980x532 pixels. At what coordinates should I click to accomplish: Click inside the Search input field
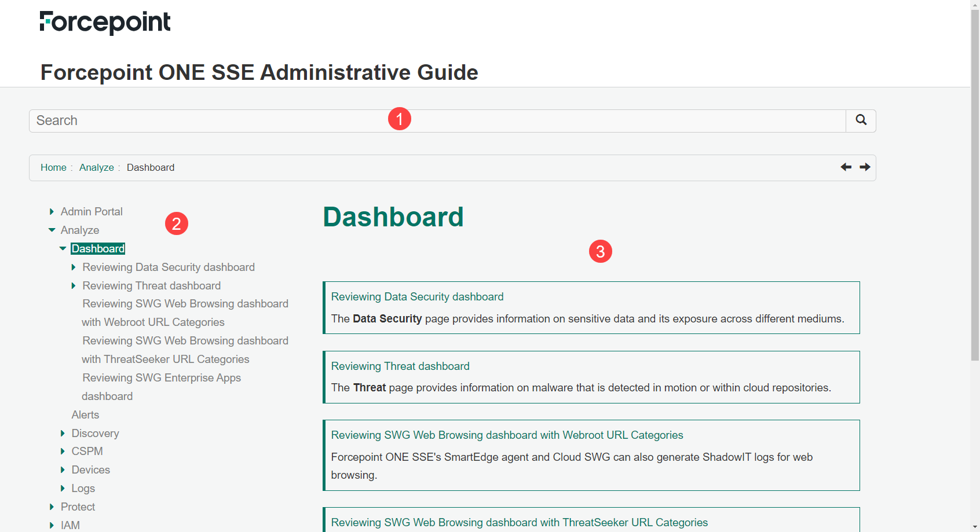coord(232,120)
